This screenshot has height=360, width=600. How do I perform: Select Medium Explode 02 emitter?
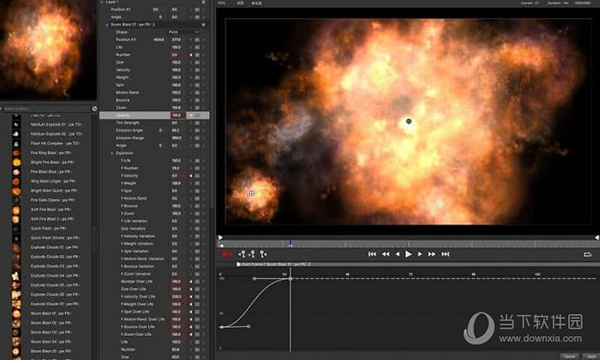point(57,134)
